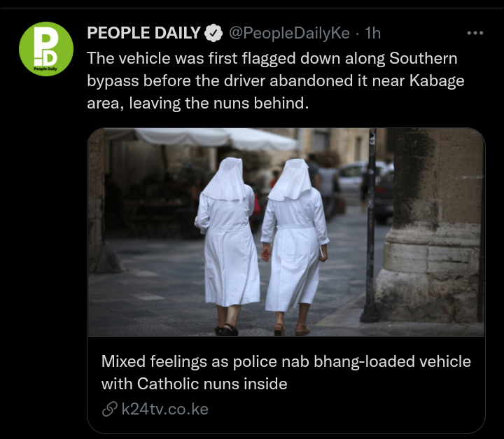
Task: Click the verified badge beside PEOPLE DAILY
Action: (213, 33)
